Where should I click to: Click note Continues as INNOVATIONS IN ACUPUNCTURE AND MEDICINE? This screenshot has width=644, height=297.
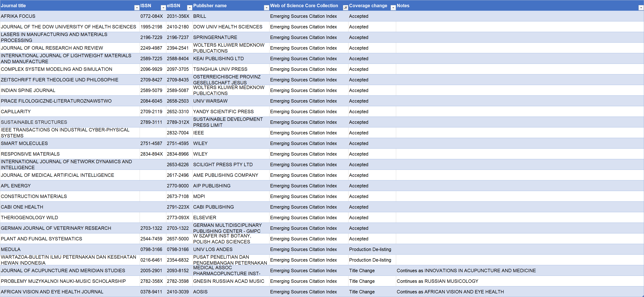pyautogui.click(x=520, y=271)
